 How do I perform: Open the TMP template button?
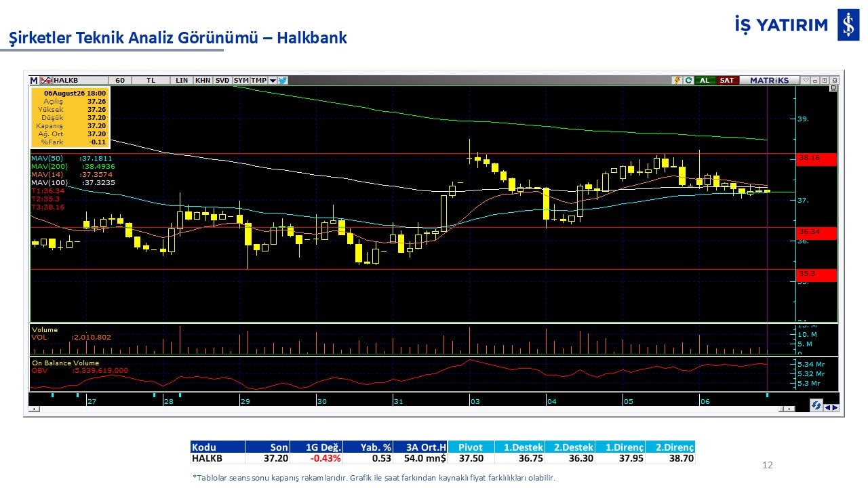coord(258,80)
